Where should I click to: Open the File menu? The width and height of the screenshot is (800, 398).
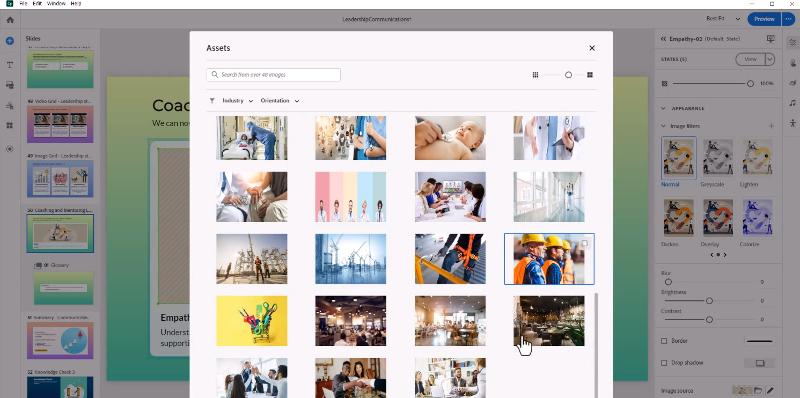pos(23,3)
